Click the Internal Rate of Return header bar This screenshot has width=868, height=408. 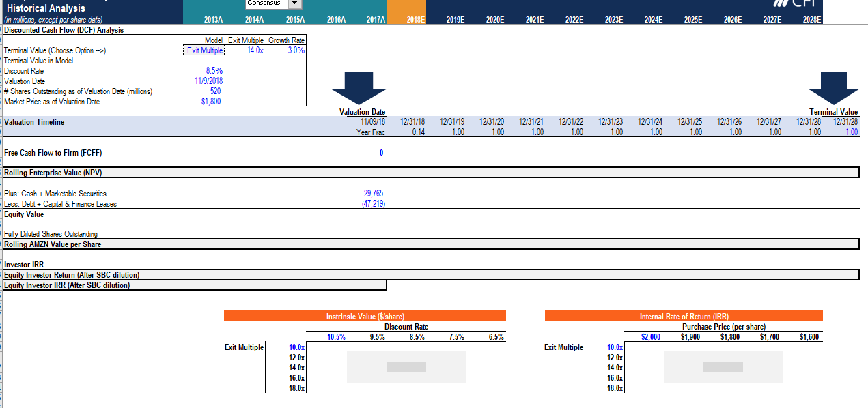[x=684, y=315]
